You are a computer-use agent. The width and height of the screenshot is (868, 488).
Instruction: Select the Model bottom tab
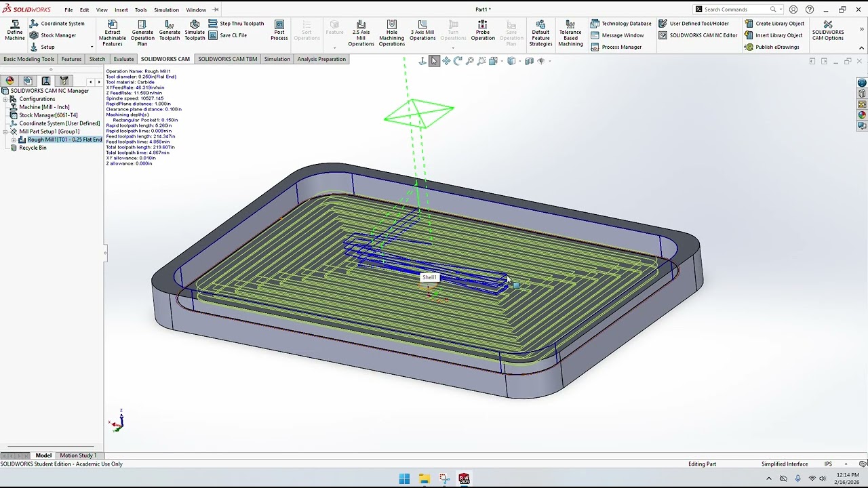(x=43, y=455)
